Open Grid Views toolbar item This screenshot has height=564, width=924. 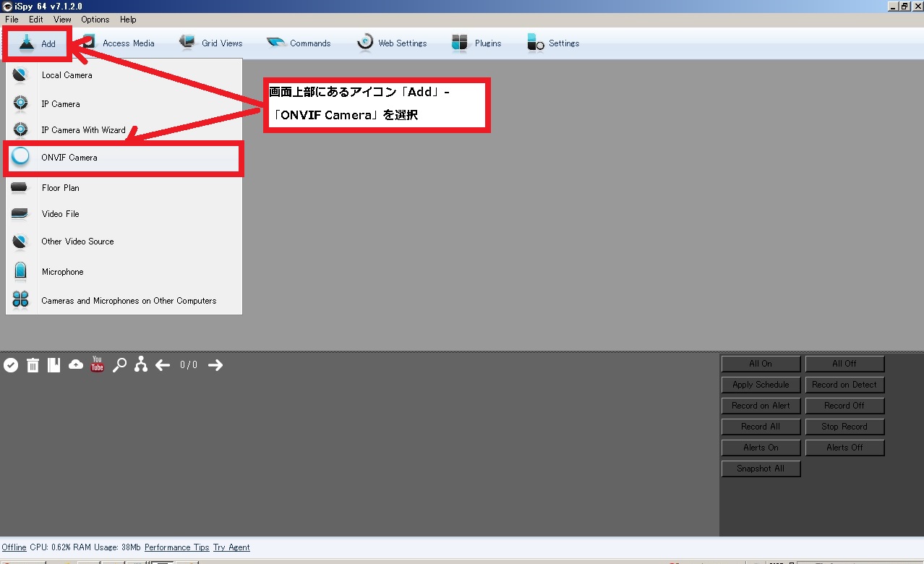pos(211,43)
